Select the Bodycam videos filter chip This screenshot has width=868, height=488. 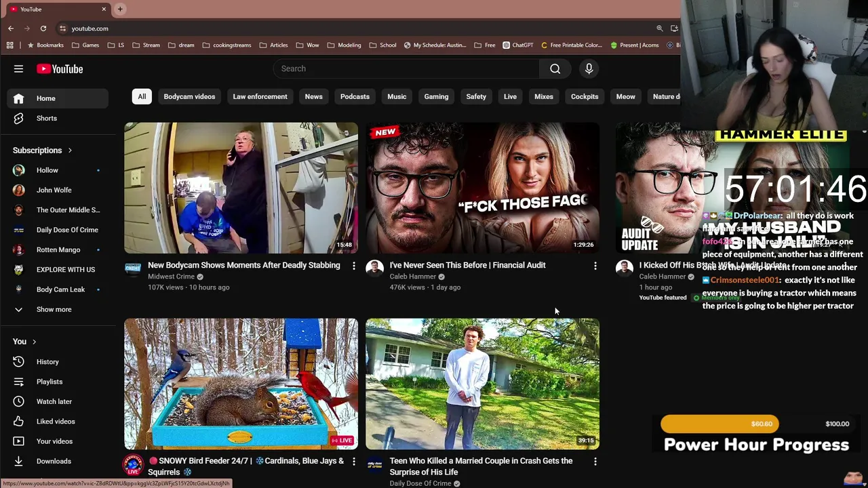click(x=189, y=96)
